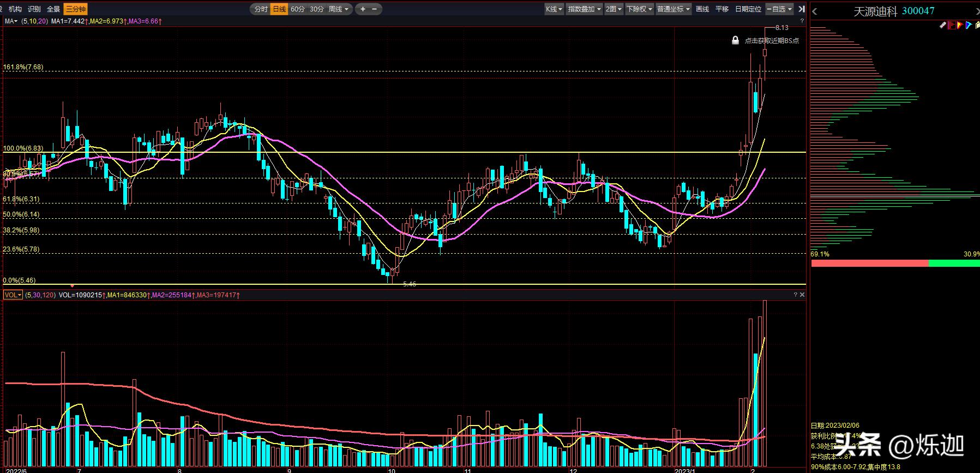Open the 普通坐标 coordinate dropdown
Viewport: 980px width, 473px height.
[674, 9]
